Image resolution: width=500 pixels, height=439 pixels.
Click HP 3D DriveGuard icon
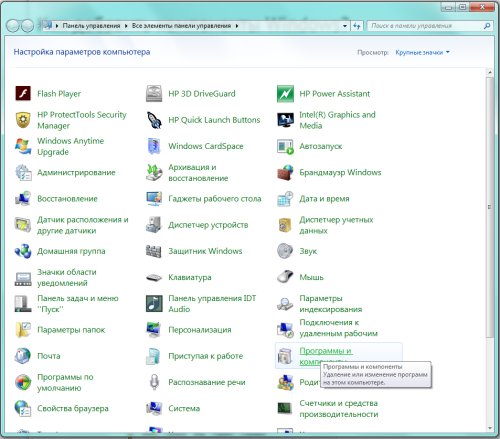click(x=154, y=94)
